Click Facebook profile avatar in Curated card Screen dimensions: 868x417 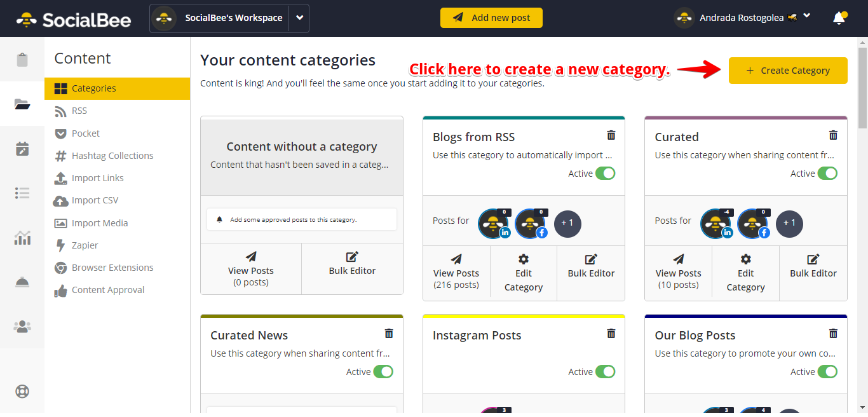point(753,224)
